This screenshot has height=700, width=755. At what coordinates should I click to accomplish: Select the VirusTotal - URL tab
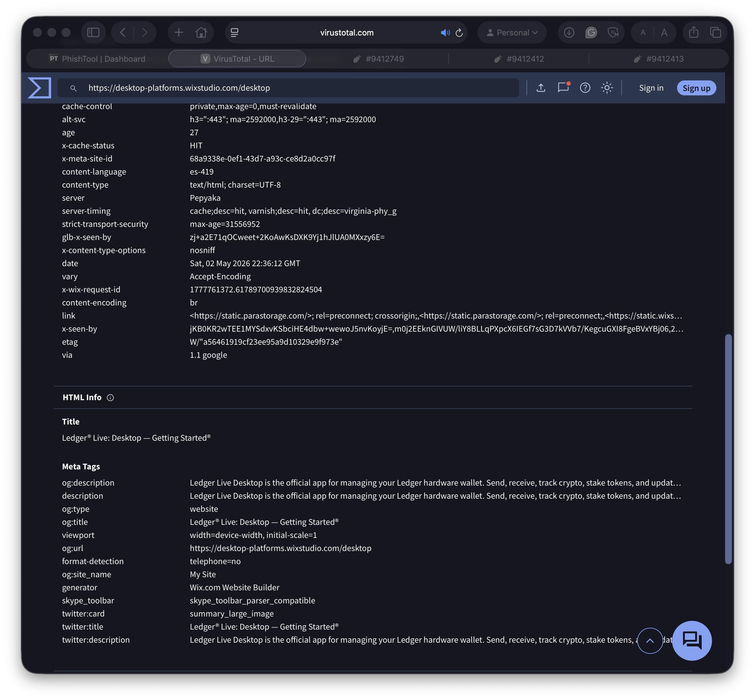(237, 59)
